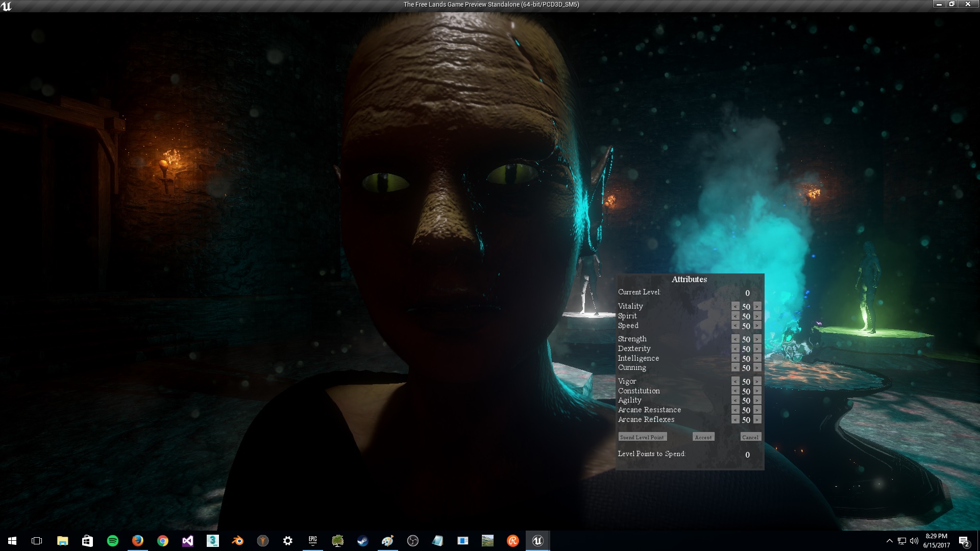Image resolution: width=980 pixels, height=551 pixels.
Task: Click the Unreal logo in the title bar
Action: [7, 6]
